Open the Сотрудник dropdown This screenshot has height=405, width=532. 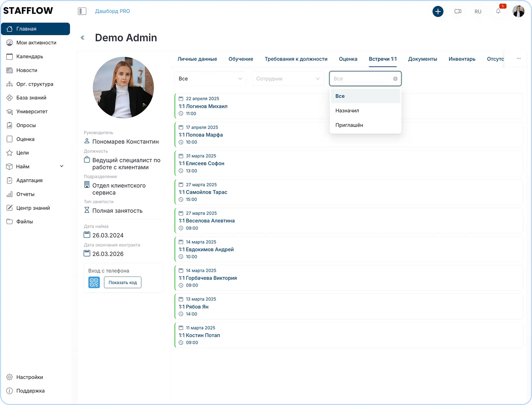tap(288, 79)
